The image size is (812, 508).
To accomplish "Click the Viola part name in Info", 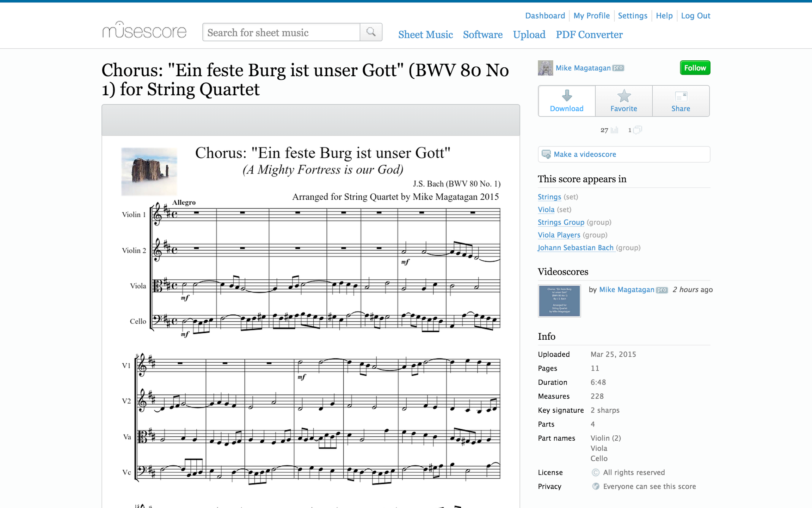I will [x=599, y=448].
